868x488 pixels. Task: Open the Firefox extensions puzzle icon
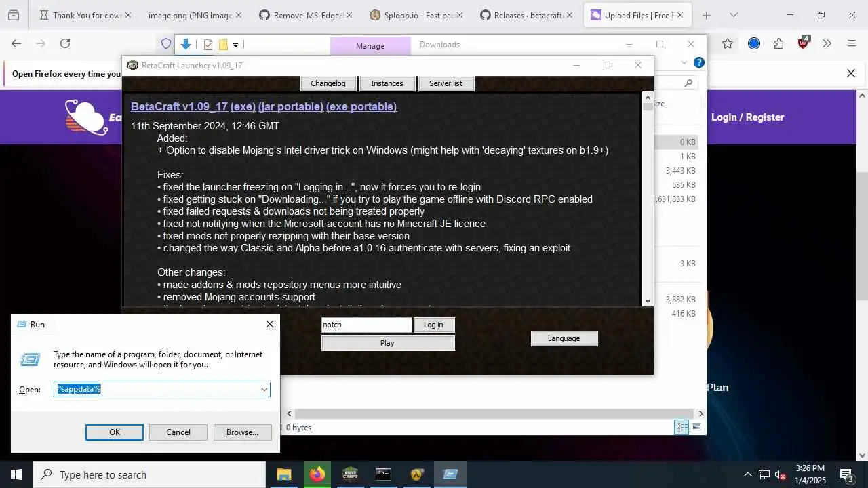point(778,43)
